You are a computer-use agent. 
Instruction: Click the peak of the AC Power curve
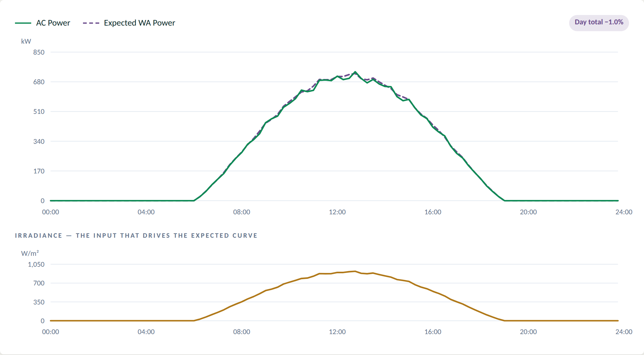[x=355, y=72]
